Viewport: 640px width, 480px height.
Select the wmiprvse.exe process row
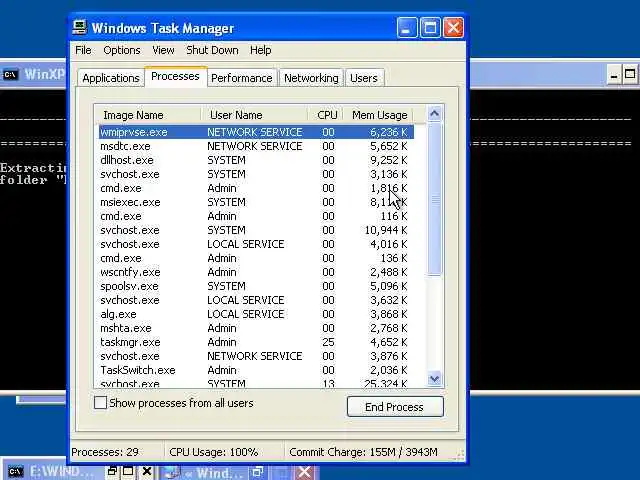point(256,132)
